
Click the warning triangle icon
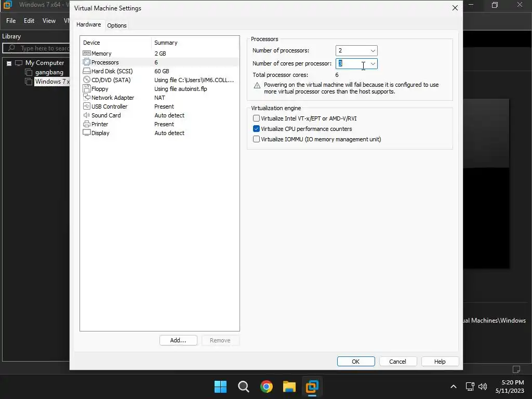pos(257,85)
